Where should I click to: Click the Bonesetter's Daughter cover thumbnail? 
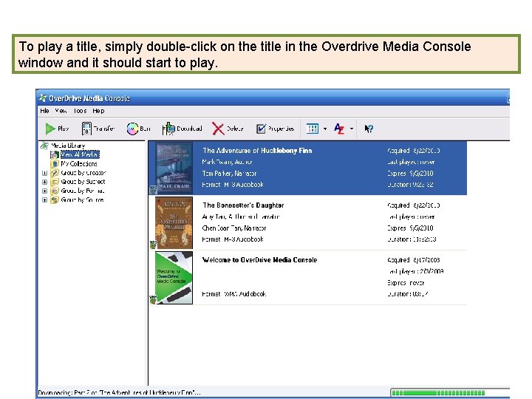click(x=174, y=223)
